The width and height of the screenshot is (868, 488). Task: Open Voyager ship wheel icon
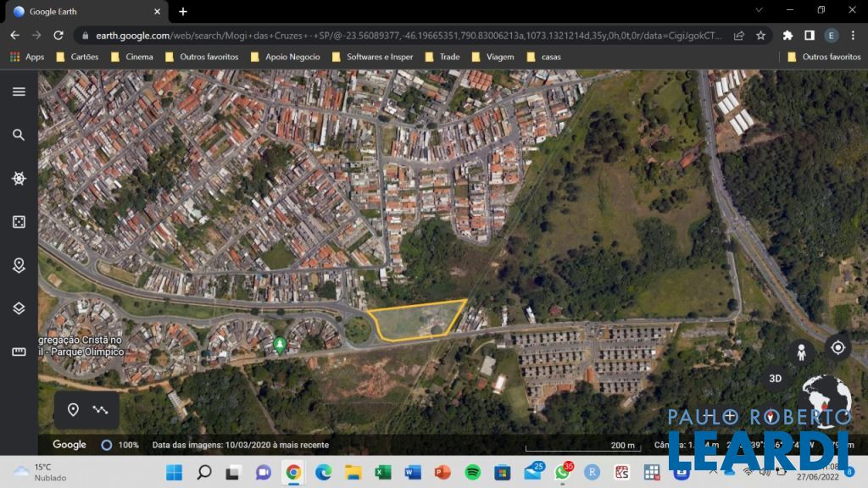(x=19, y=178)
